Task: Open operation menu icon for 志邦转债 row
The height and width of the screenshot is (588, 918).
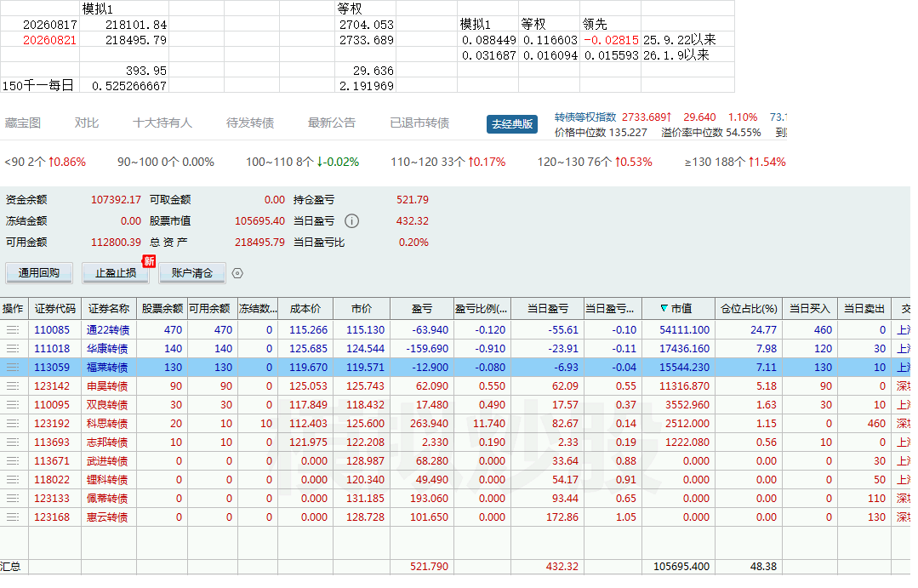Action: pos(12,442)
